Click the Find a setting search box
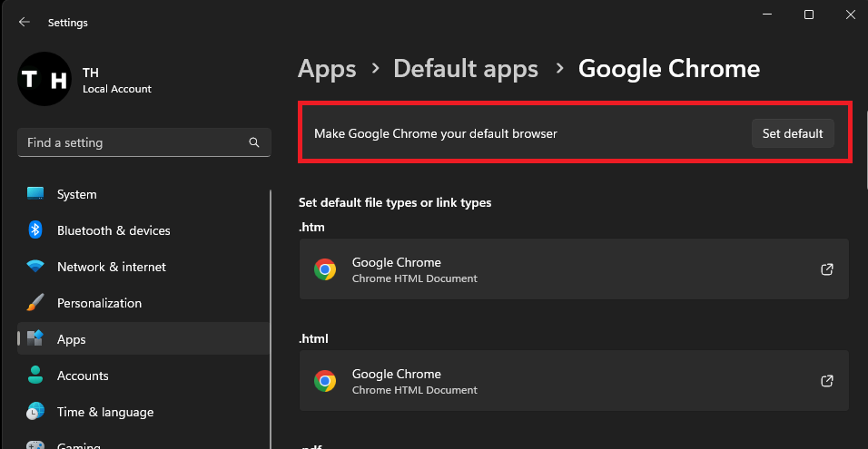 point(144,142)
